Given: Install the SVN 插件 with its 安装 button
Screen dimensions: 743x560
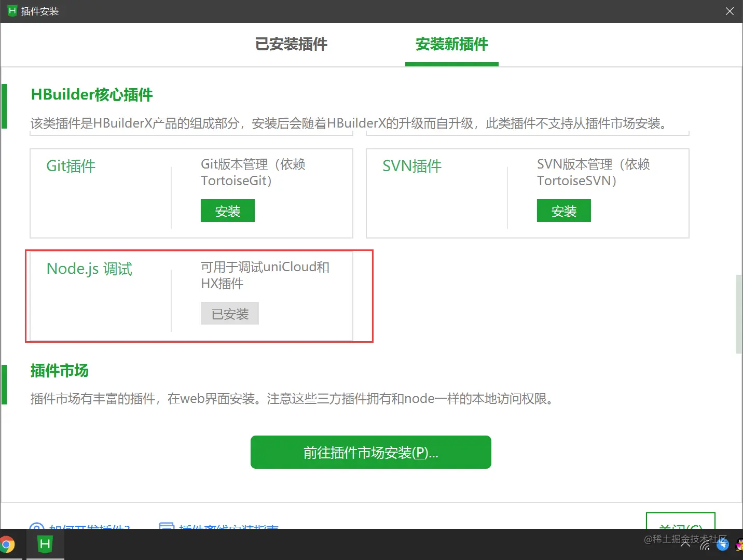Looking at the screenshot, I should 563,211.
